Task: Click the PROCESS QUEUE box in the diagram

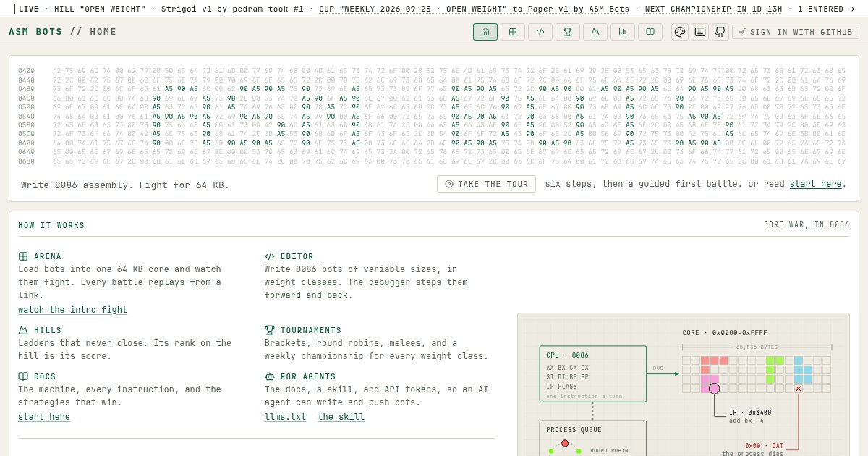Action: pos(592,438)
